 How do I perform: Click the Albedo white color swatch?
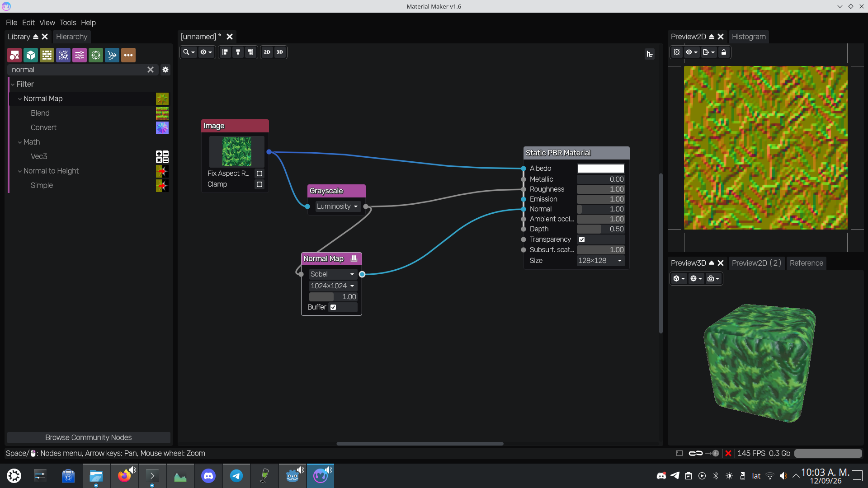pos(601,169)
